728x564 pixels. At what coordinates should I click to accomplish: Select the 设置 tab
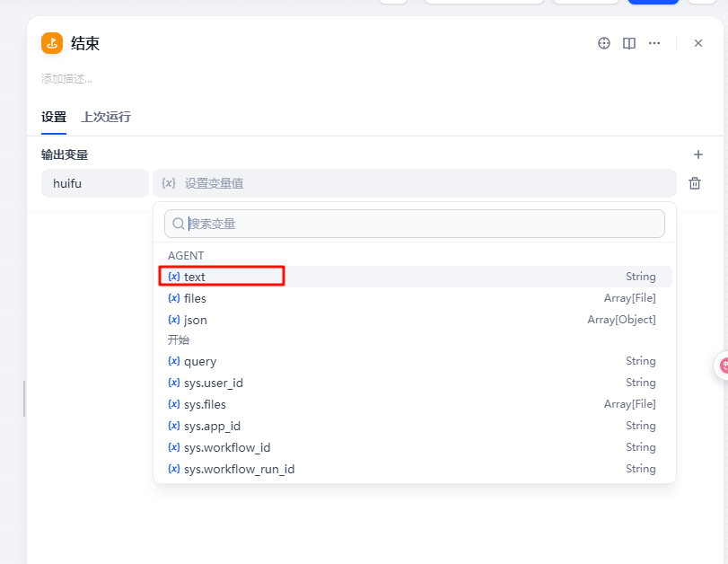tap(54, 117)
